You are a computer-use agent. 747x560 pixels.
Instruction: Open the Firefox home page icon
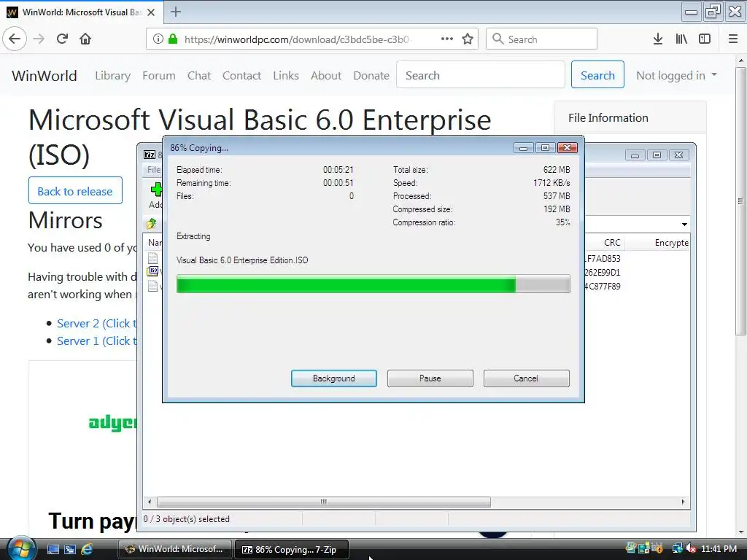pos(85,39)
